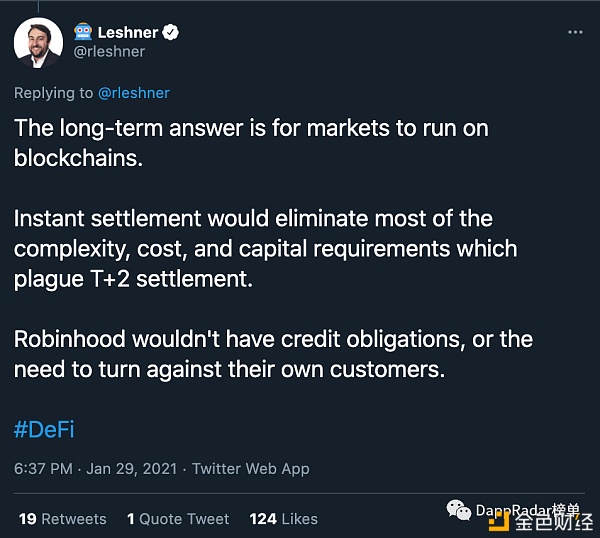Open the Twitter Web App source link

pos(250,468)
